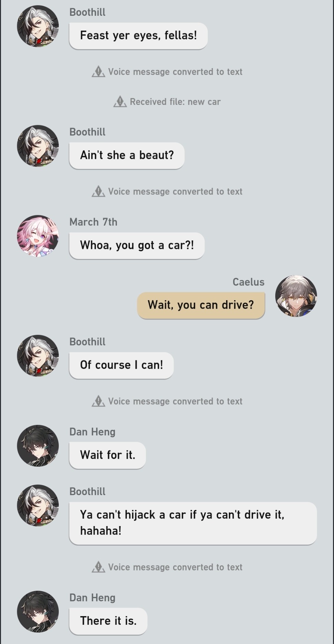
Task: Tap Dan Heng's avatar beside 'Wait for it.'
Action: [x=38, y=446]
